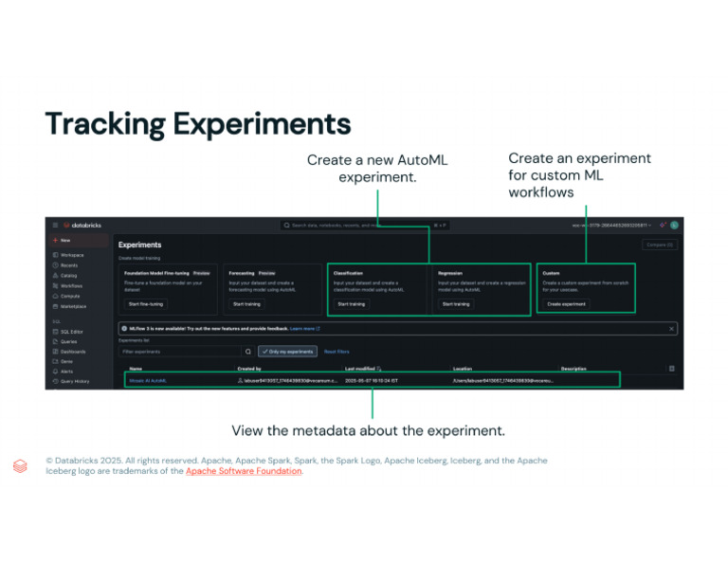
Task: Click the Created by column header
Action: point(249,369)
